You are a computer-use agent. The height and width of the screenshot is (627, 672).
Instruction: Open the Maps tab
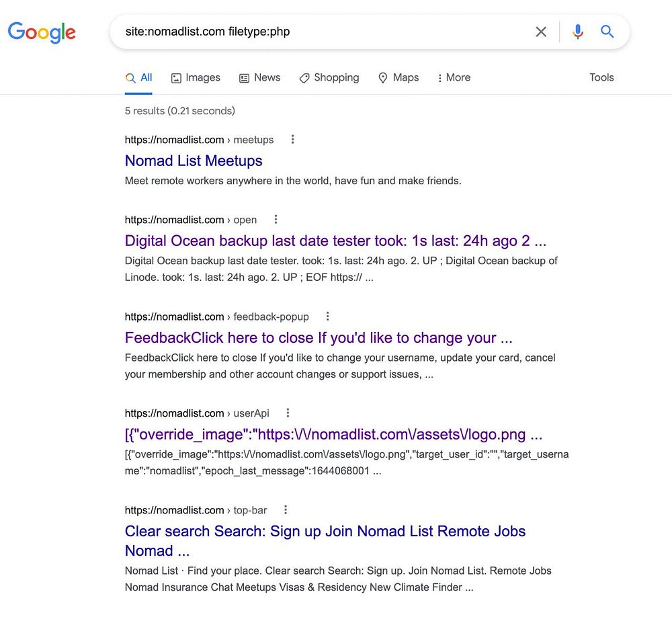click(x=398, y=78)
